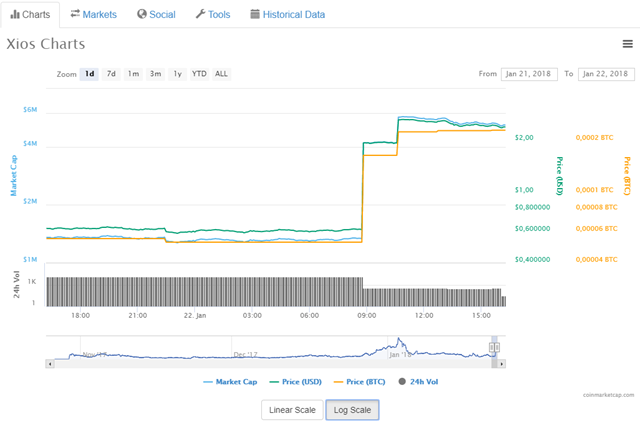Switch to the Markets tab

(x=93, y=15)
